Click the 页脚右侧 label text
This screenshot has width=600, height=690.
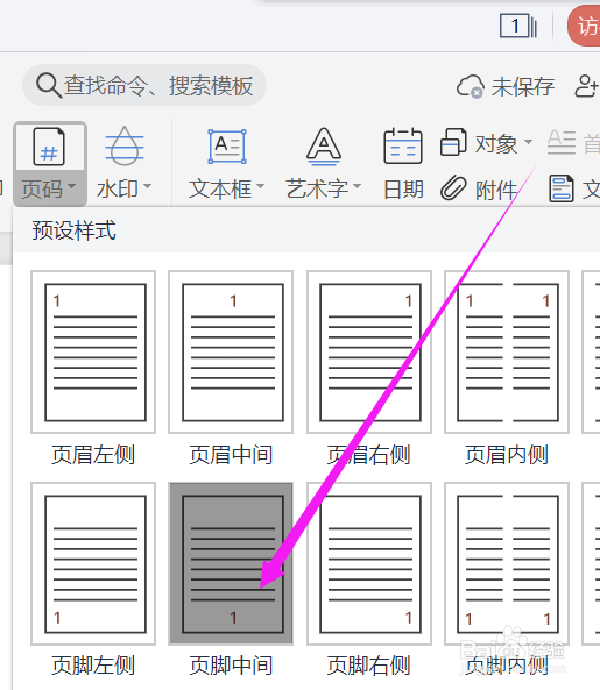pos(369,665)
